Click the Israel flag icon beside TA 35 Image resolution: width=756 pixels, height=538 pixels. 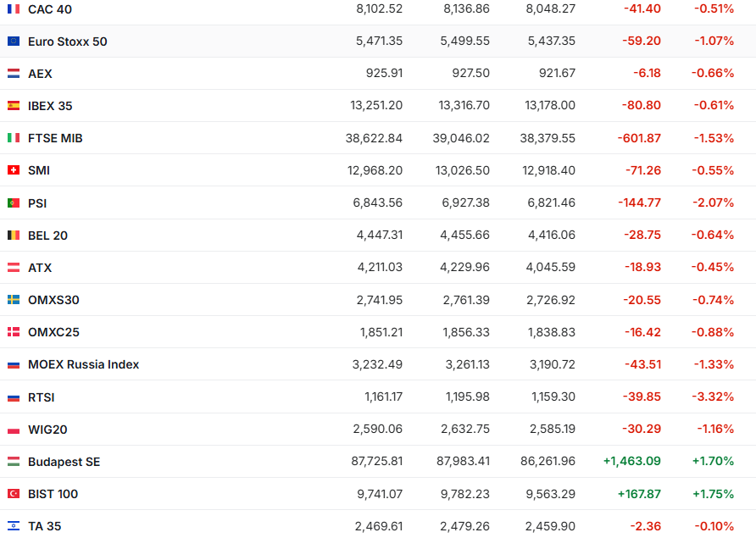click(14, 526)
